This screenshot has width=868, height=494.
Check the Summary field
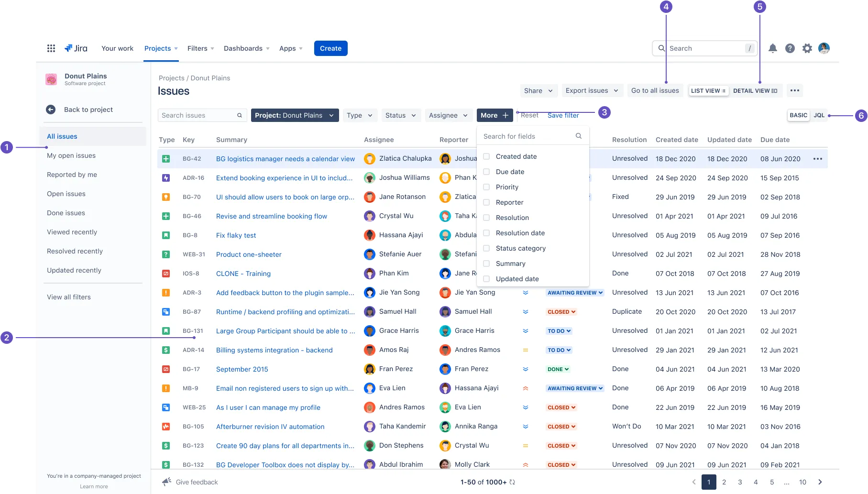[x=486, y=263]
